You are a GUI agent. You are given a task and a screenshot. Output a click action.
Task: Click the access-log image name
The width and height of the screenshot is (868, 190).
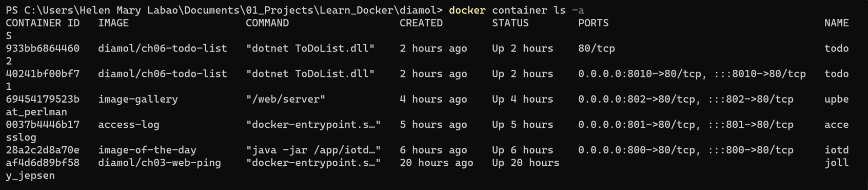129,125
